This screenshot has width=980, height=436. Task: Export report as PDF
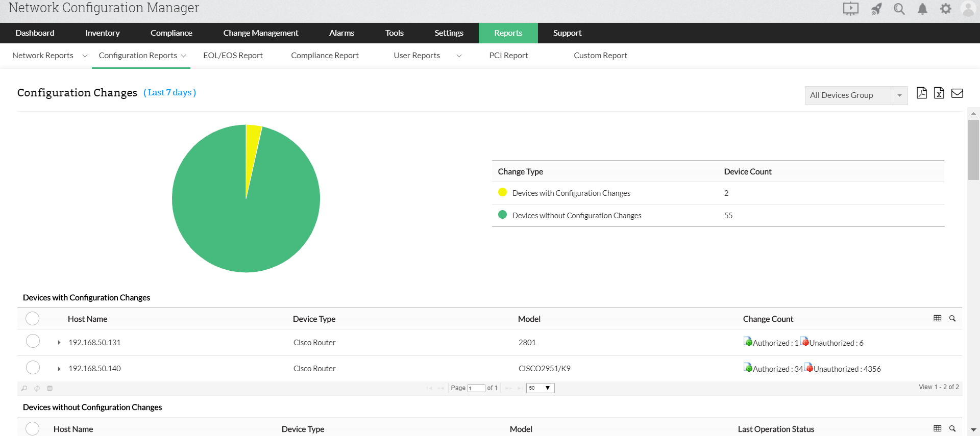[x=922, y=93]
